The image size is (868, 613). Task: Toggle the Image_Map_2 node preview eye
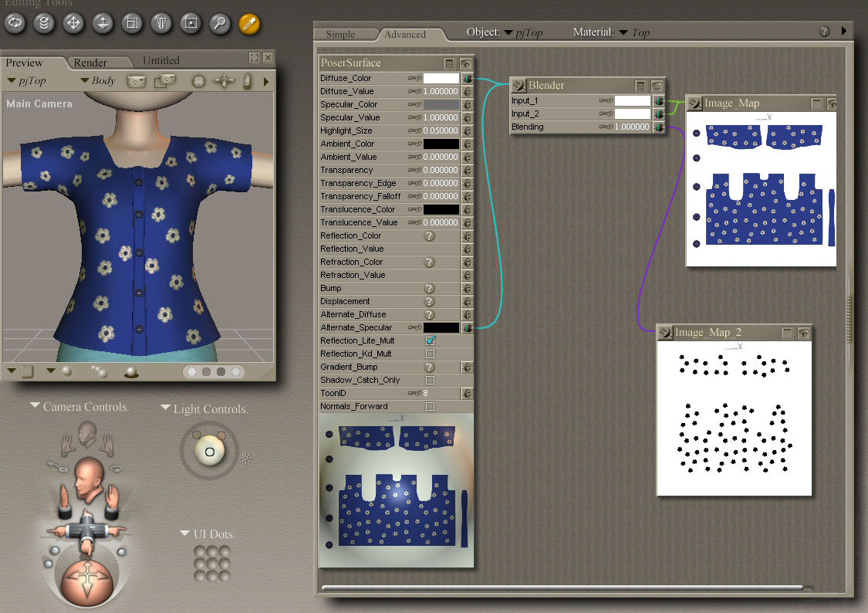(803, 333)
